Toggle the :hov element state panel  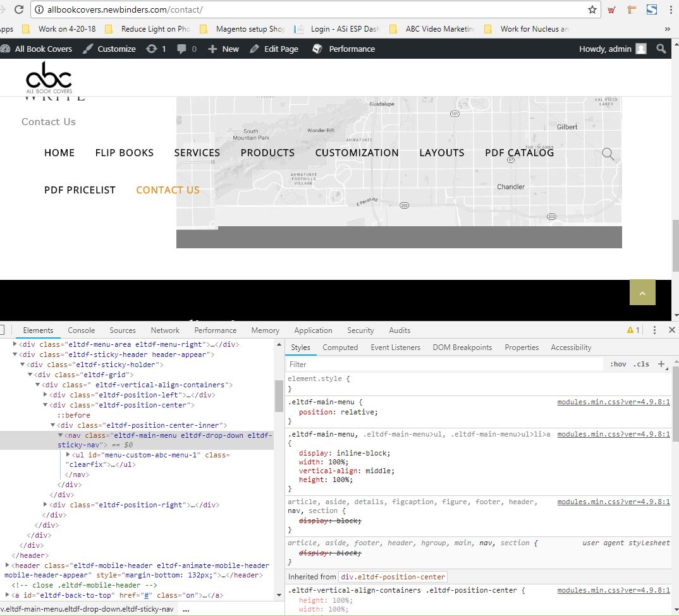[x=618, y=364]
